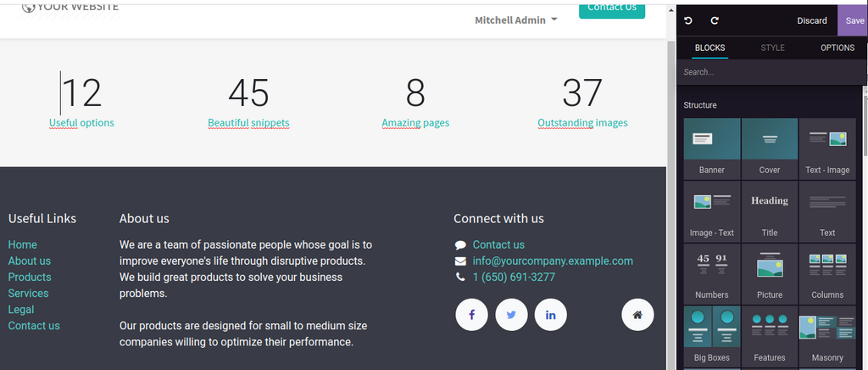The width and height of the screenshot is (868, 370).
Task: Select the Cover block snippet
Action: 770,149
